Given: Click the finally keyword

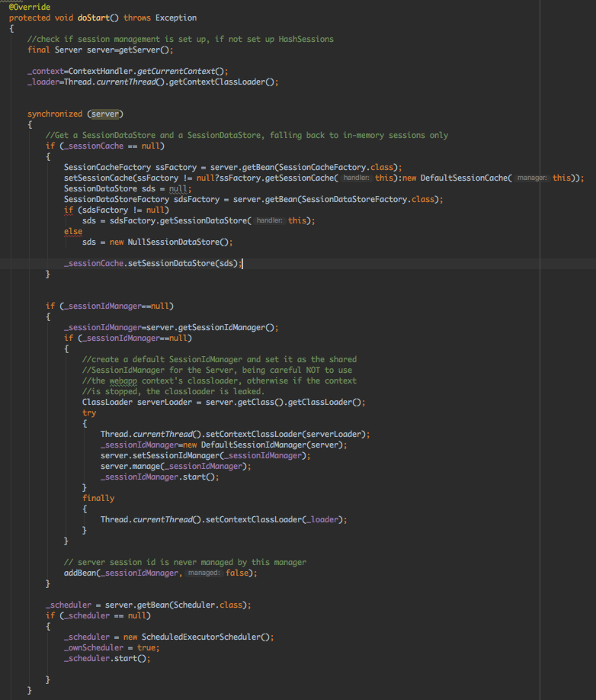Looking at the screenshot, I should 98,498.
